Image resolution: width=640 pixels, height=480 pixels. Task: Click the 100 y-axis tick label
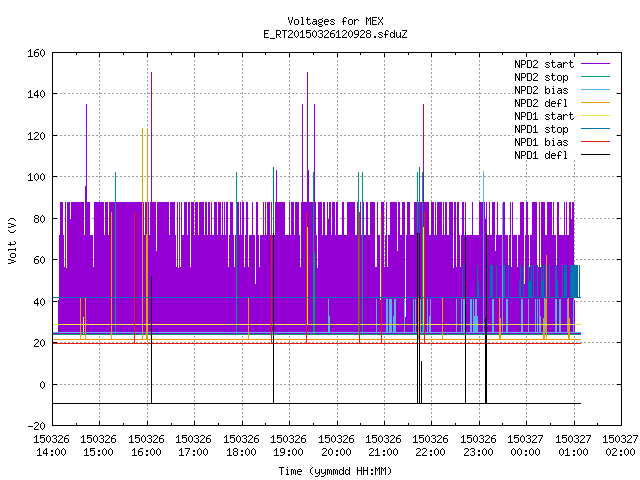point(36,178)
